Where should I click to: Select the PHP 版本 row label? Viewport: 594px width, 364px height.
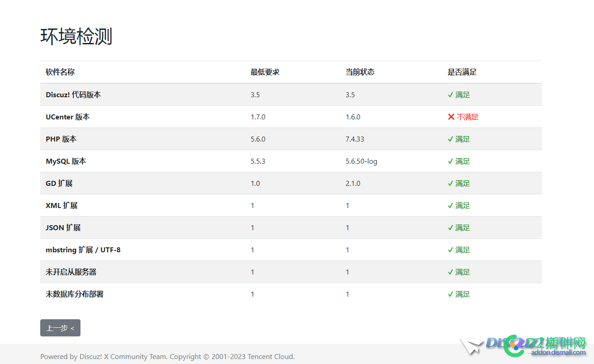point(61,139)
